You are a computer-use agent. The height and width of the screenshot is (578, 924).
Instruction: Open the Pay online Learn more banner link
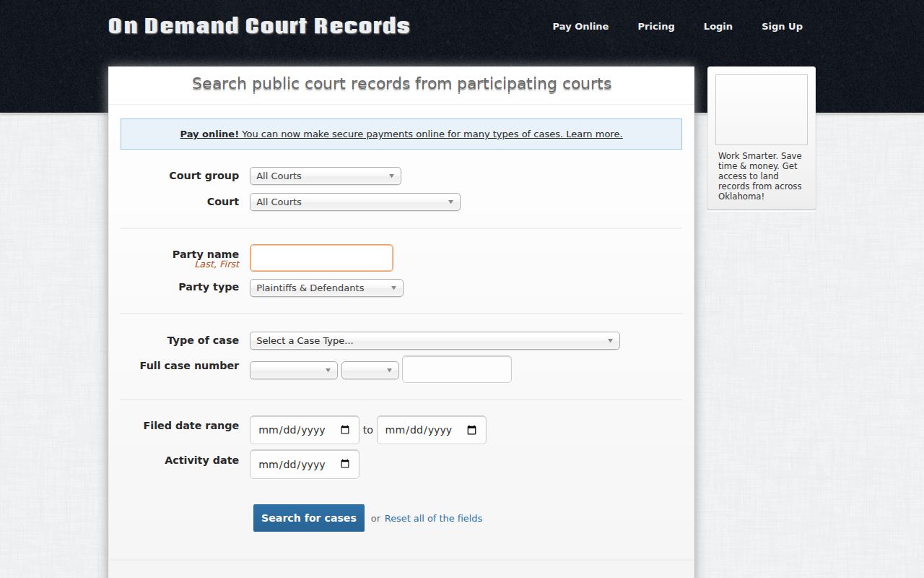401,134
